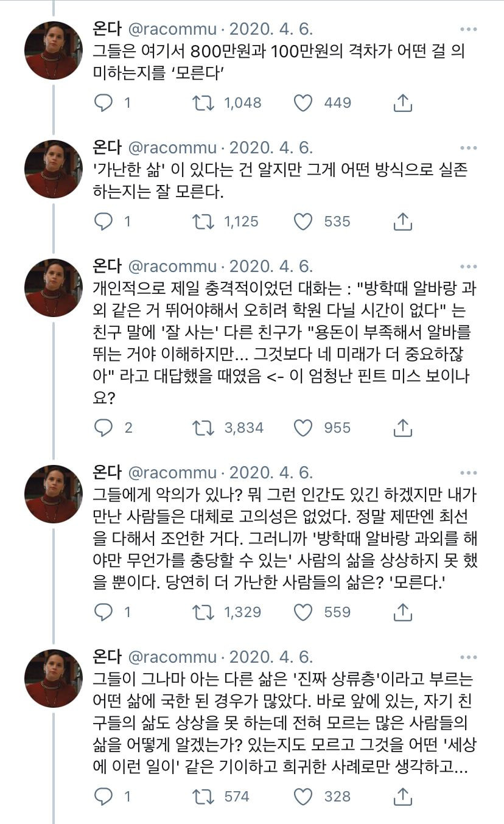Open more options on the first tweet

[x=468, y=29]
